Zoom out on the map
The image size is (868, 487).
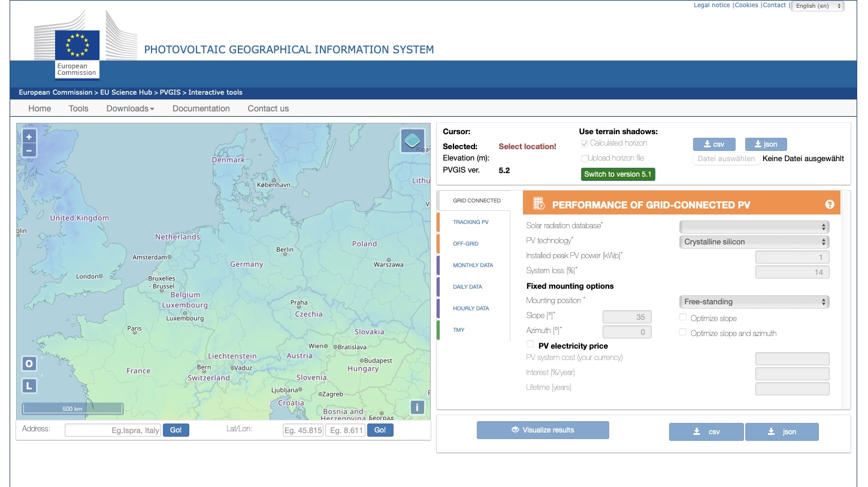[x=29, y=150]
